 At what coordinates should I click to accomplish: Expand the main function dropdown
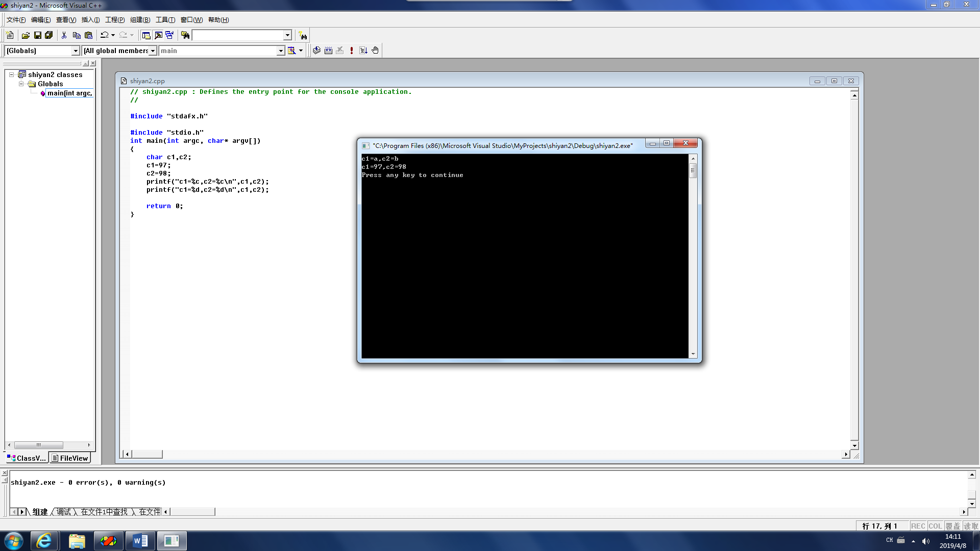pos(280,51)
